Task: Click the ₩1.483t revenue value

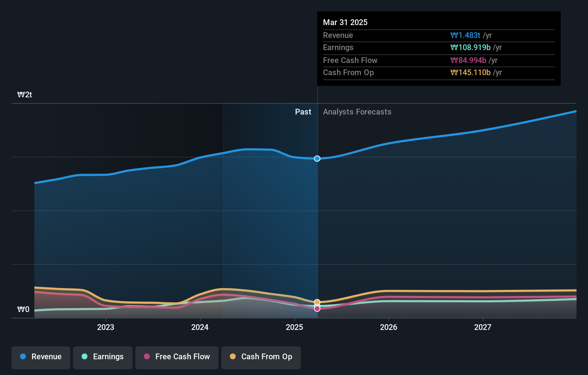Action: pyautogui.click(x=465, y=35)
